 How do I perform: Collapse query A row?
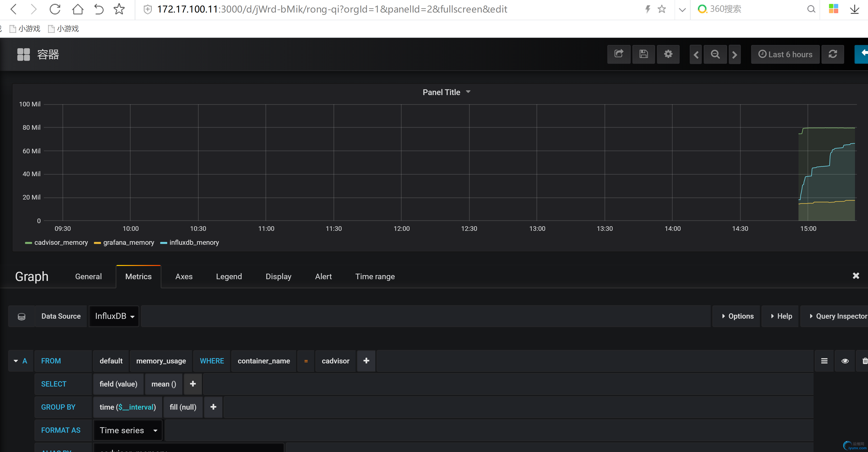click(16, 361)
